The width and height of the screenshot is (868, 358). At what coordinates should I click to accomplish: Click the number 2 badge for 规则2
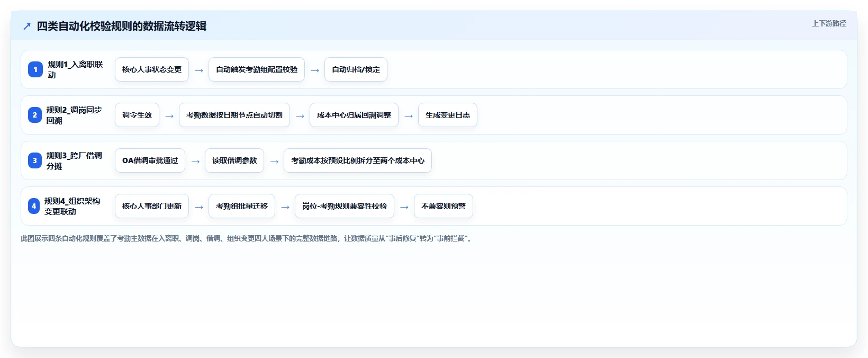click(35, 115)
